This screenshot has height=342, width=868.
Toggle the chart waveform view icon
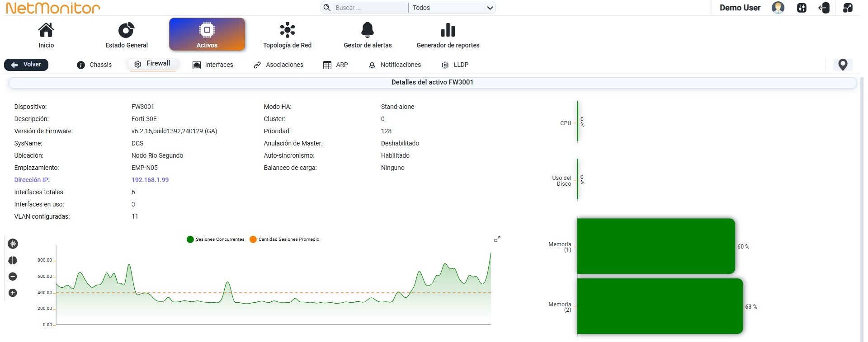(13, 244)
